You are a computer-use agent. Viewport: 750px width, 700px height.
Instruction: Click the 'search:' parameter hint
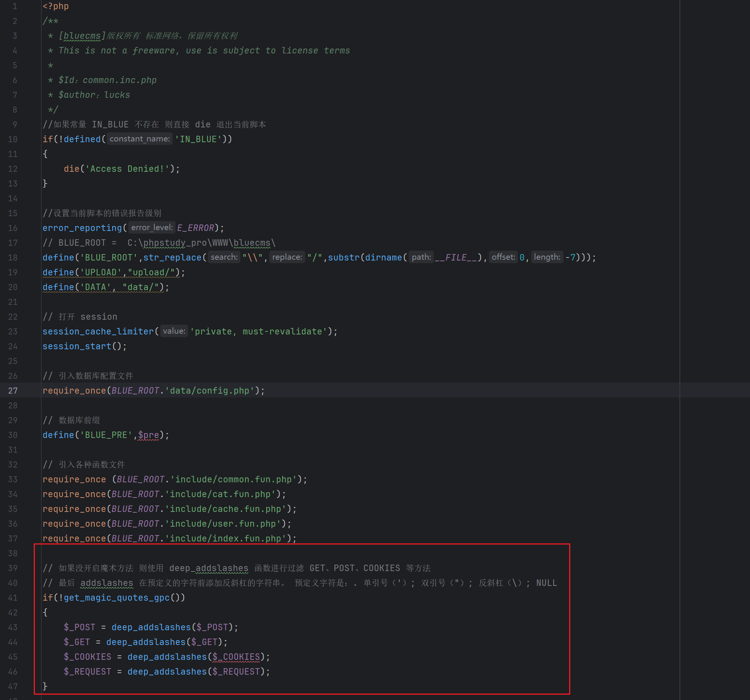(x=224, y=257)
